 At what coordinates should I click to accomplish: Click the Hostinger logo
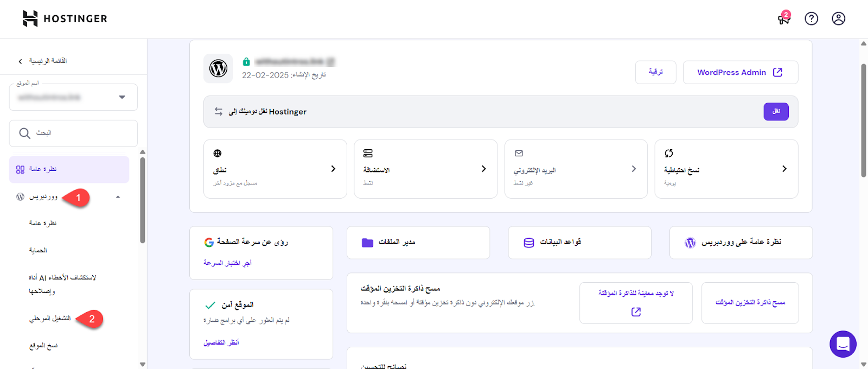coord(65,18)
